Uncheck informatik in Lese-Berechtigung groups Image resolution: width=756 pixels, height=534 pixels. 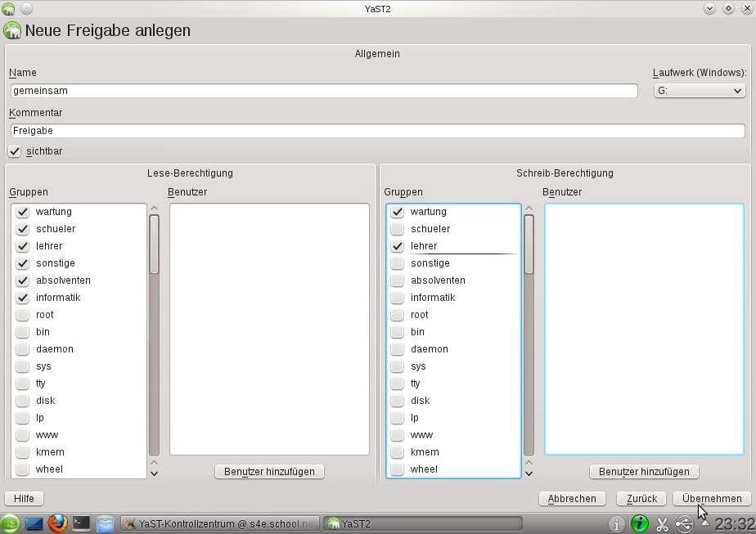(x=22, y=298)
